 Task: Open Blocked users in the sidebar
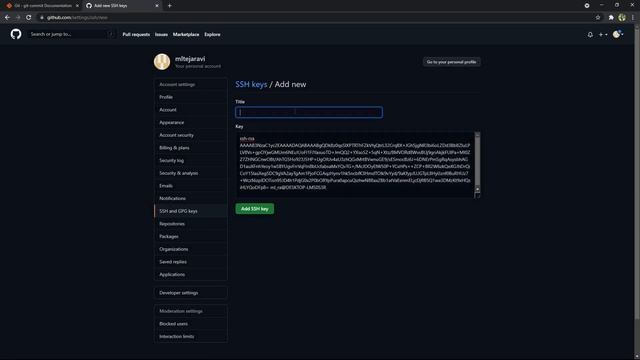[x=191, y=324]
